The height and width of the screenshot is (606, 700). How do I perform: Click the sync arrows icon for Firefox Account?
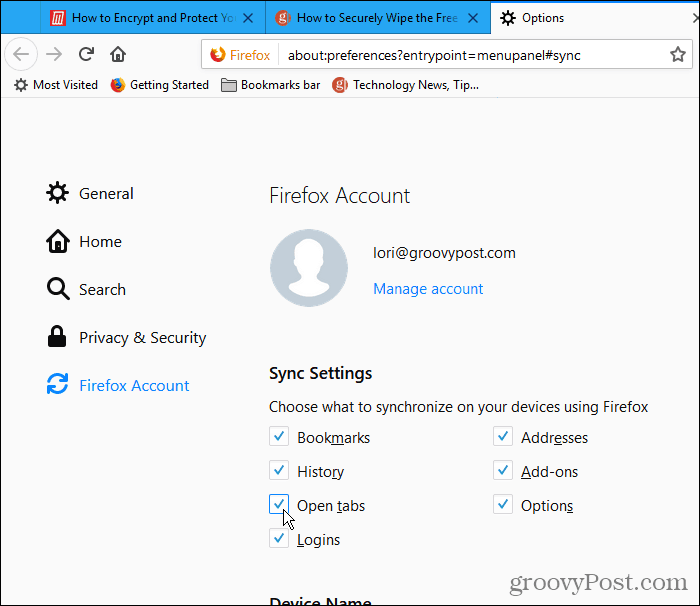[58, 384]
